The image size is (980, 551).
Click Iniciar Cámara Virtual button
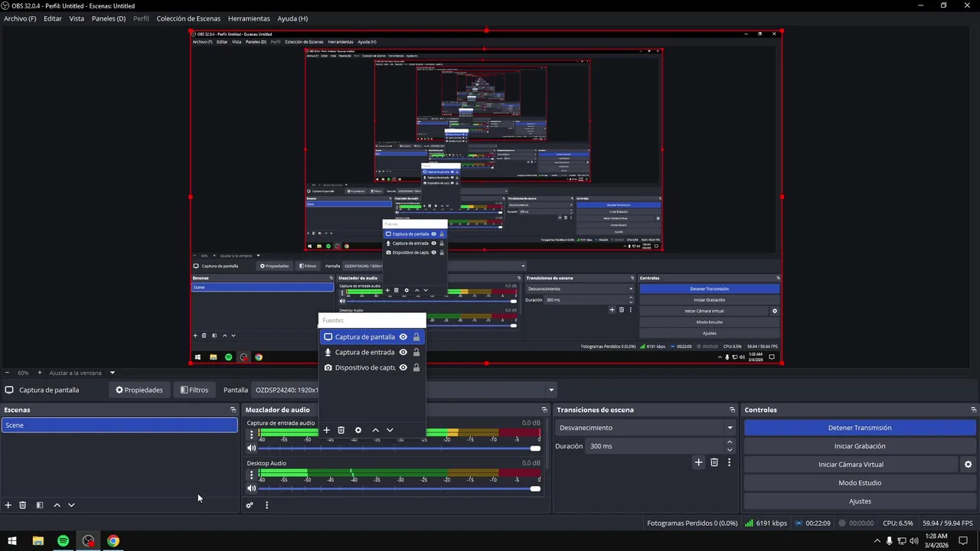pos(851,465)
